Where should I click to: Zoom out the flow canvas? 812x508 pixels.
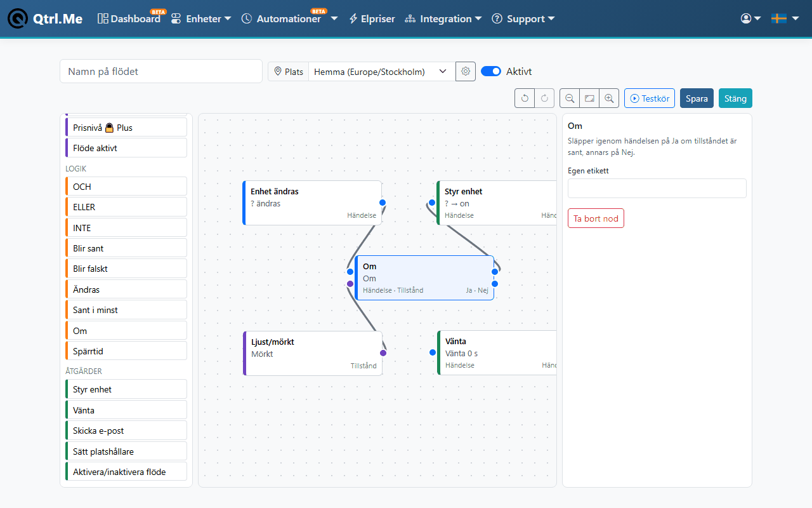(x=570, y=98)
